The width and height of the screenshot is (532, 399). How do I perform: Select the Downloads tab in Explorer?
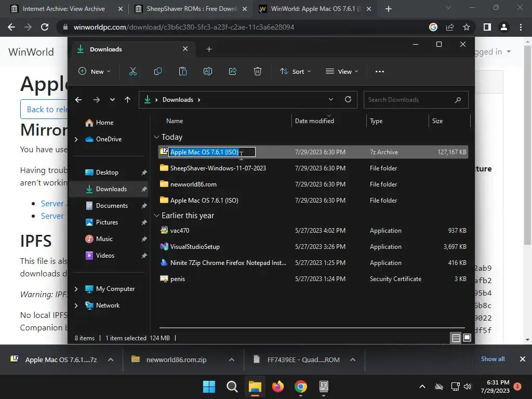click(x=132, y=49)
